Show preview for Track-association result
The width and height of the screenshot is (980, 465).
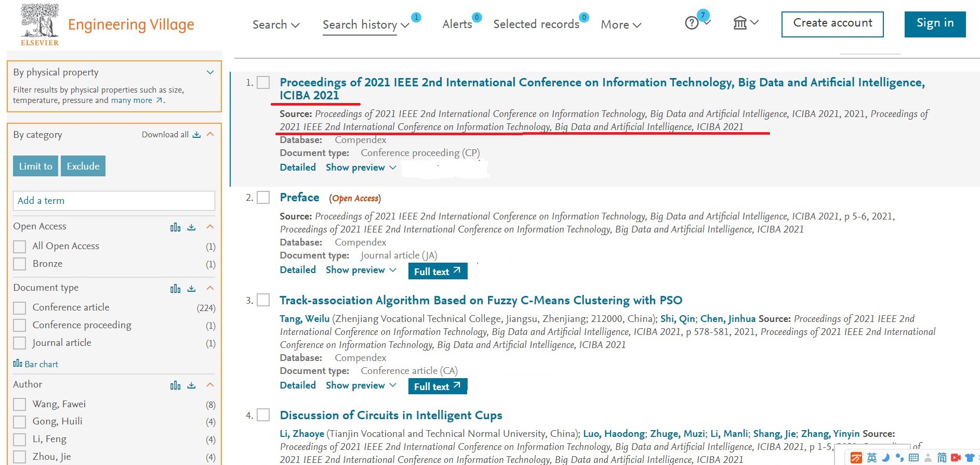coord(361,385)
